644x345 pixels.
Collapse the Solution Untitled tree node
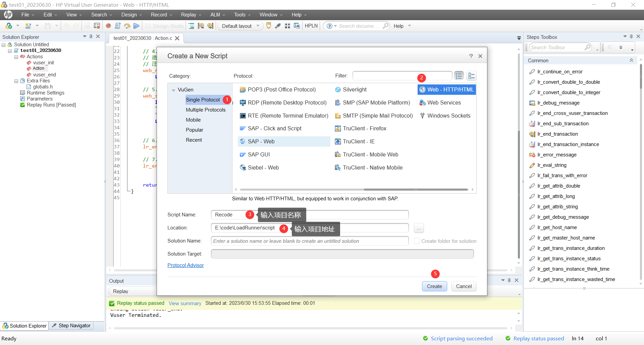(3, 45)
